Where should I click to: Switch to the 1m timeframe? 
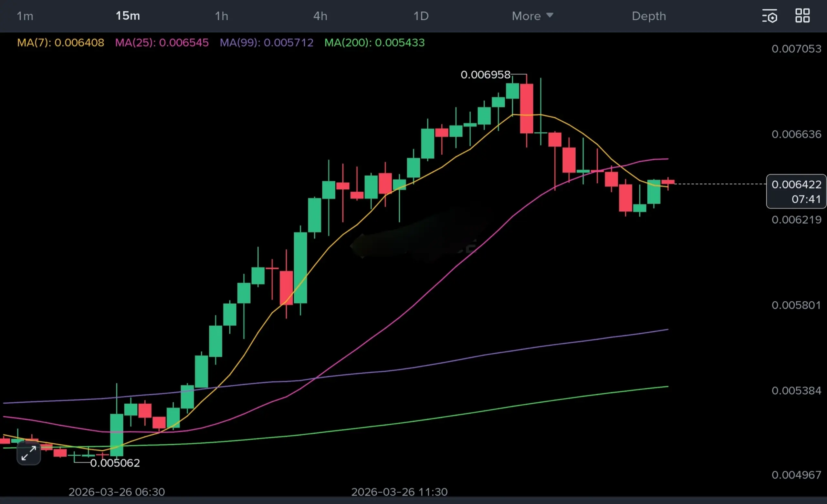tap(25, 16)
